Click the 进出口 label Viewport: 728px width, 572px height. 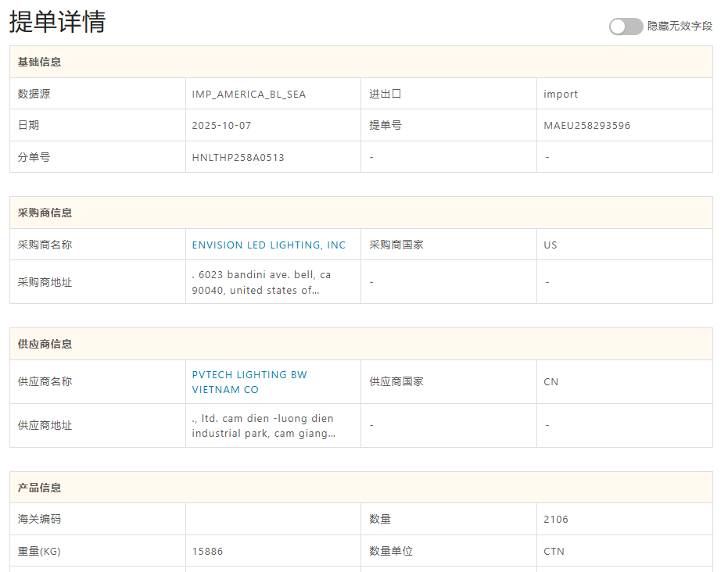tap(386, 95)
